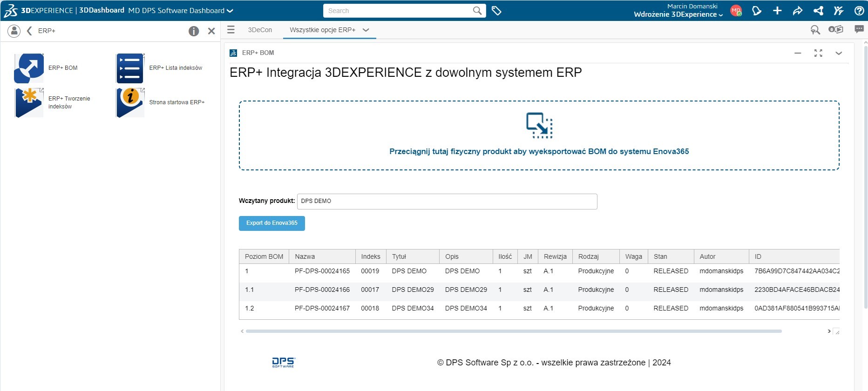
Task: Toggle the hamburger menu beside 3DeCon tab
Action: (x=231, y=30)
